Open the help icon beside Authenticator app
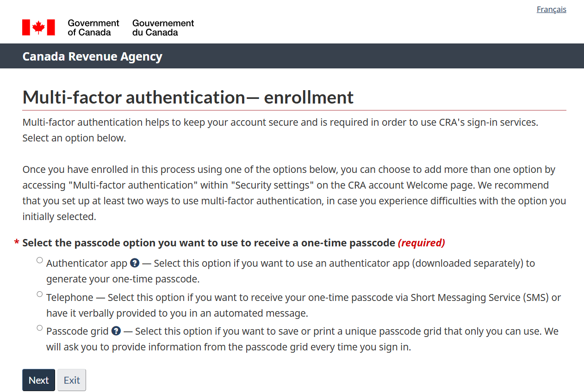584x392 pixels. pyautogui.click(x=135, y=263)
